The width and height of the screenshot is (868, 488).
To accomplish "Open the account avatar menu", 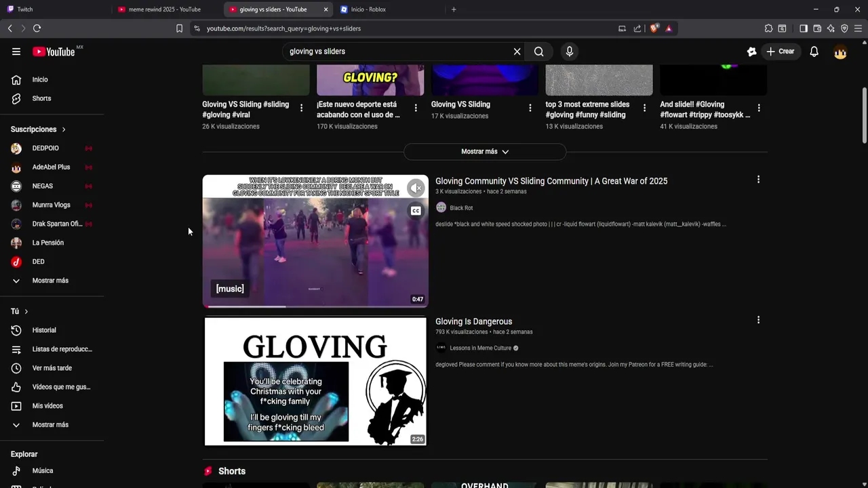I will point(840,52).
